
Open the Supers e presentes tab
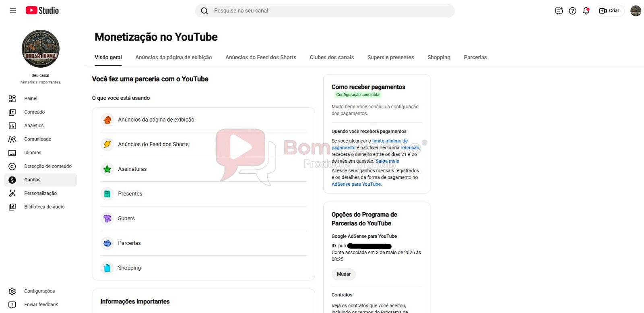pos(390,58)
